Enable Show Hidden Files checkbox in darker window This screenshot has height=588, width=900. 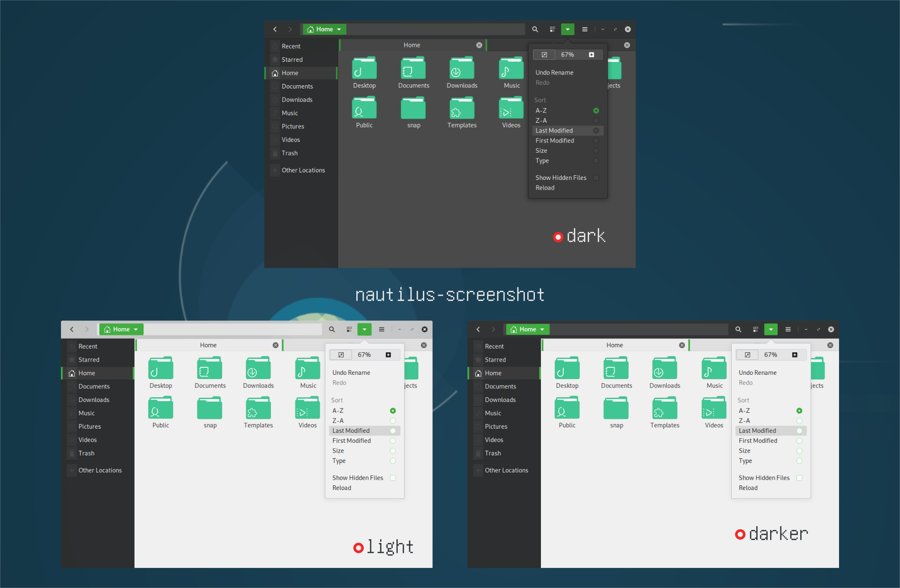pos(799,478)
